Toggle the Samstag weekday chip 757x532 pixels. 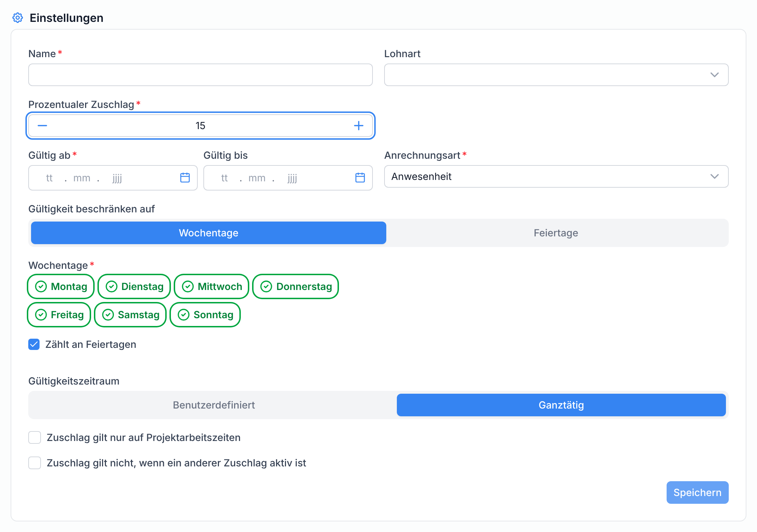click(130, 315)
